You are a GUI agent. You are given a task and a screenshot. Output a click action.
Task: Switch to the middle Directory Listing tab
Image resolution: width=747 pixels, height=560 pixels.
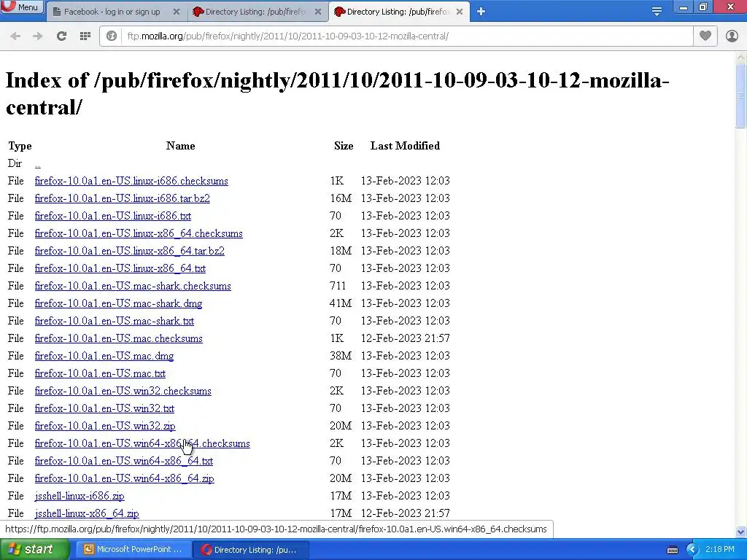(255, 12)
